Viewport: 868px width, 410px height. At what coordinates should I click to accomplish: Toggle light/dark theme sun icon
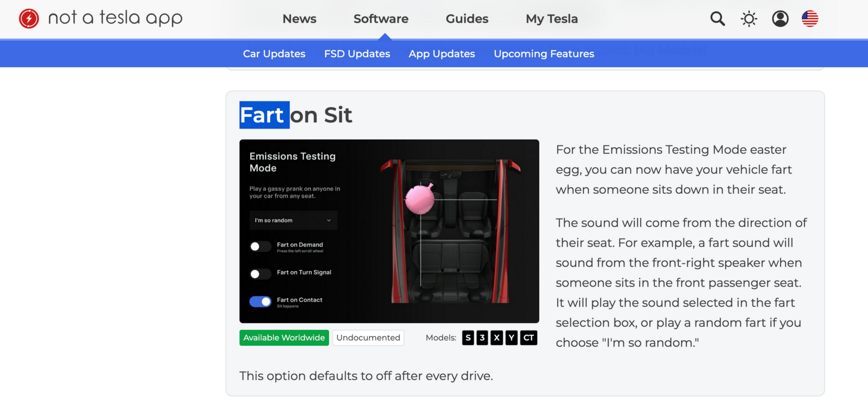pos(749,19)
